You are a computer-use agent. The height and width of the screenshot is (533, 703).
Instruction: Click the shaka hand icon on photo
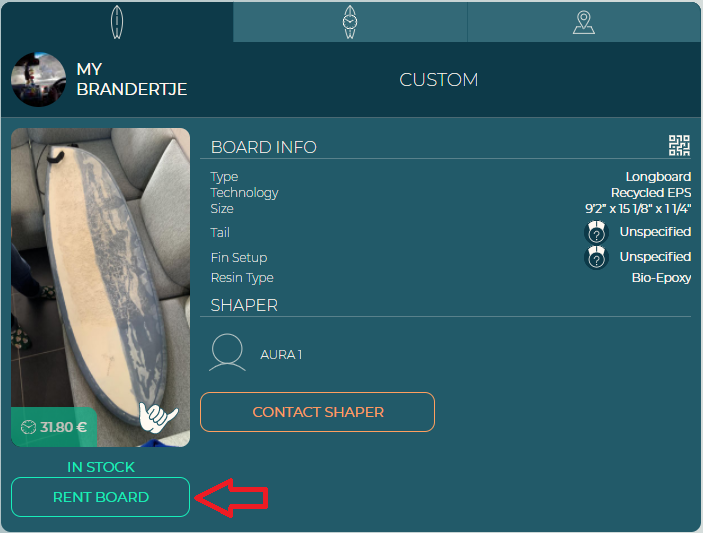coord(158,417)
